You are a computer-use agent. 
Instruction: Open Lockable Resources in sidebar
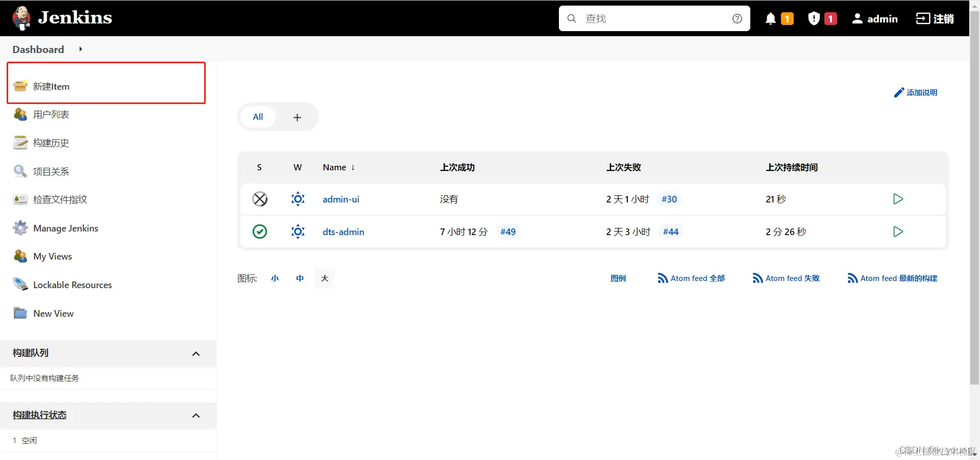click(72, 285)
